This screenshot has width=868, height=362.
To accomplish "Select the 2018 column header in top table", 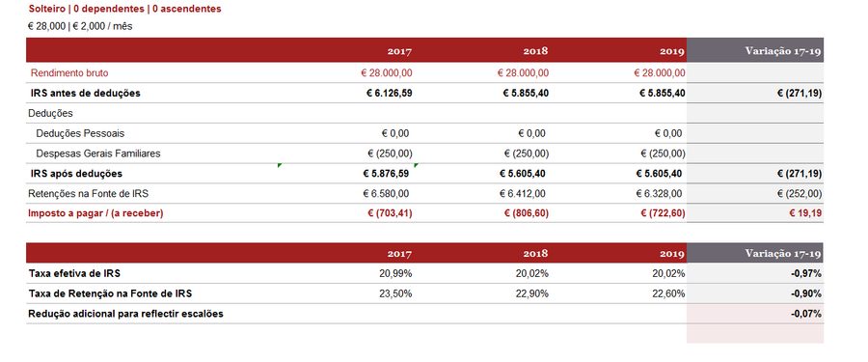I will [535, 51].
